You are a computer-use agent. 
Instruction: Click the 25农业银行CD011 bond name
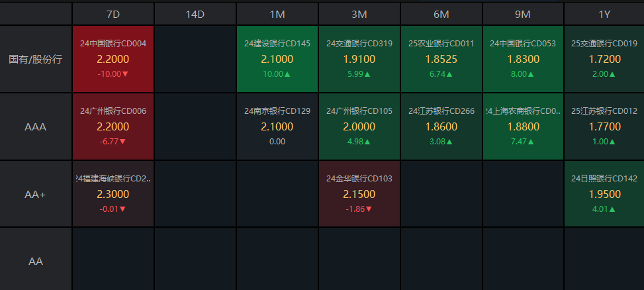point(441,44)
